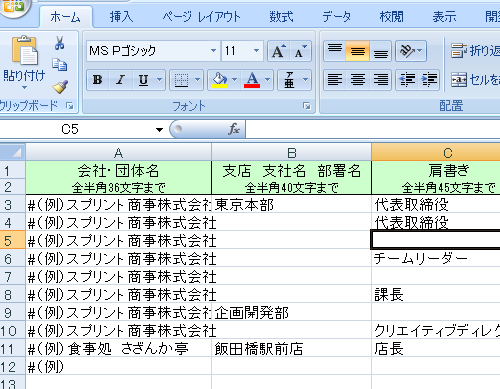Toggle right text alignment
500x389 pixels.
click(x=380, y=80)
